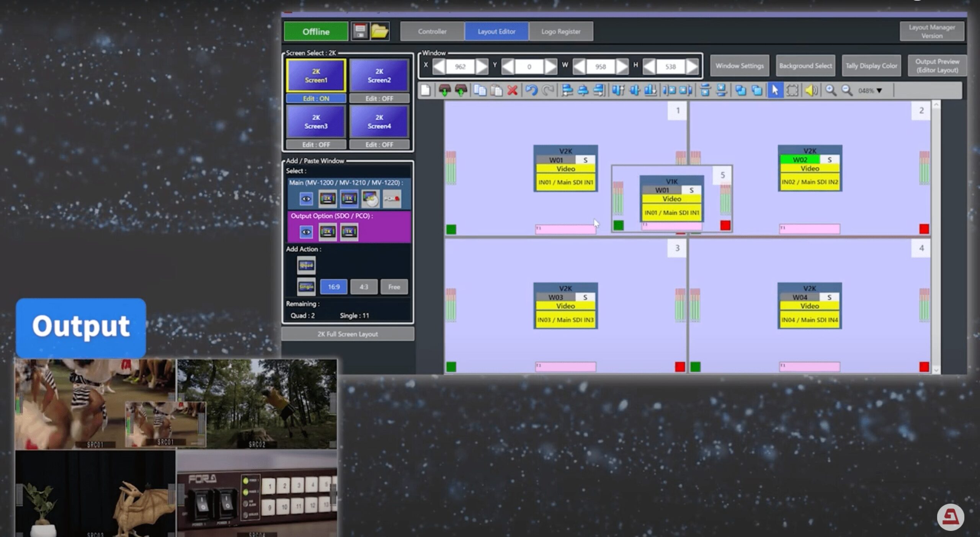Click the dashed rectangle selection tool
Image resolution: width=980 pixels, height=537 pixels.
click(x=792, y=90)
